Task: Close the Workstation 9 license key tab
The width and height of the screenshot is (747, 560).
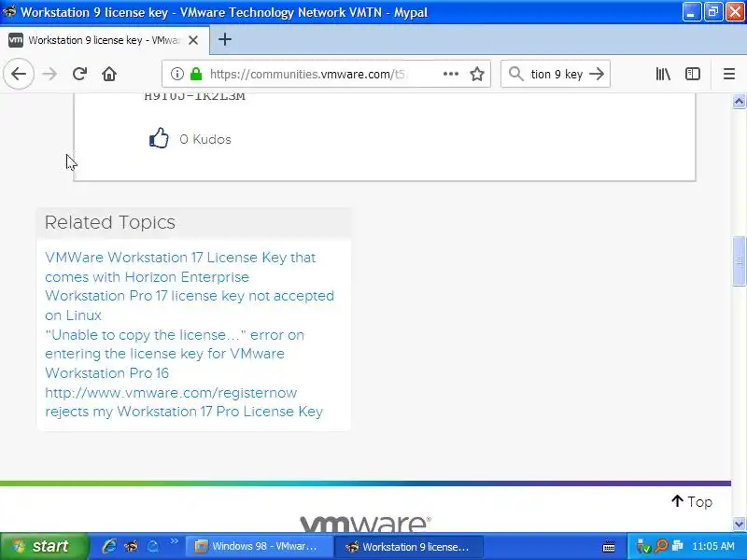Action: [193, 40]
